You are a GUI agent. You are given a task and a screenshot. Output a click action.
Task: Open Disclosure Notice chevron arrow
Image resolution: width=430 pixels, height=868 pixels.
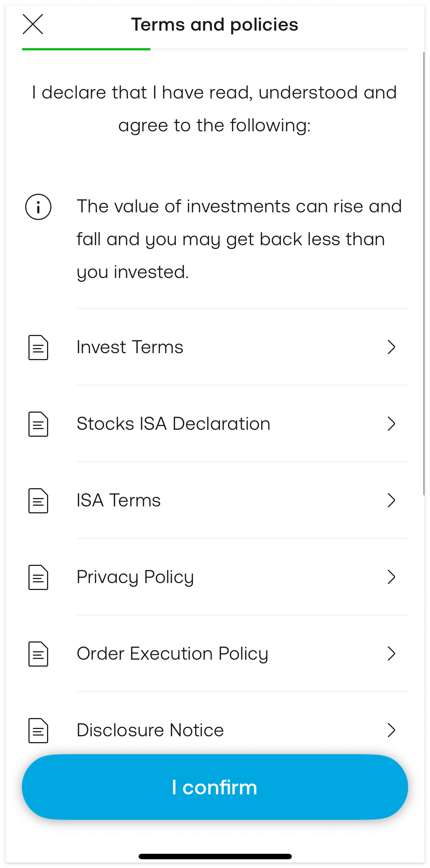[391, 730]
